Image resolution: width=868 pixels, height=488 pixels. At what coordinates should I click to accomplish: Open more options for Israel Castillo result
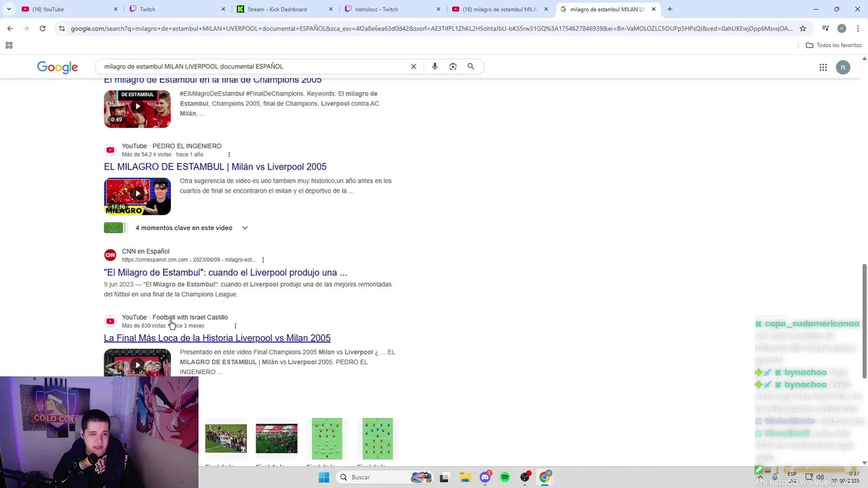[235, 325]
